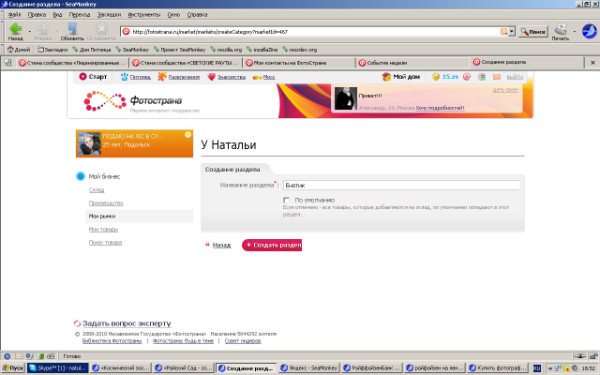Open the Back button history dropdown arrow
This screenshot has width=600, height=375.
29,31
